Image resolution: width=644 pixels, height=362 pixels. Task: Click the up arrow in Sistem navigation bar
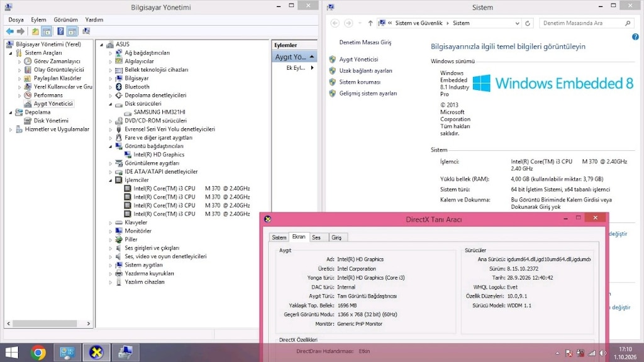pyautogui.click(x=370, y=23)
